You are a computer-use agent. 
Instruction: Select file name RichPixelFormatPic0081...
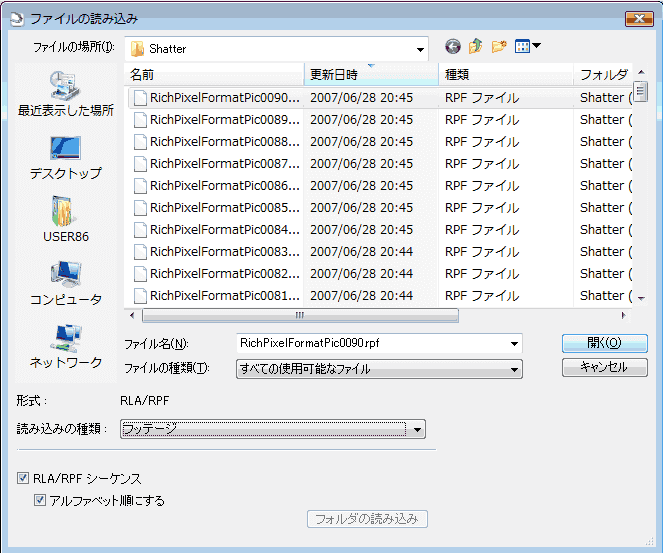pyautogui.click(x=225, y=296)
